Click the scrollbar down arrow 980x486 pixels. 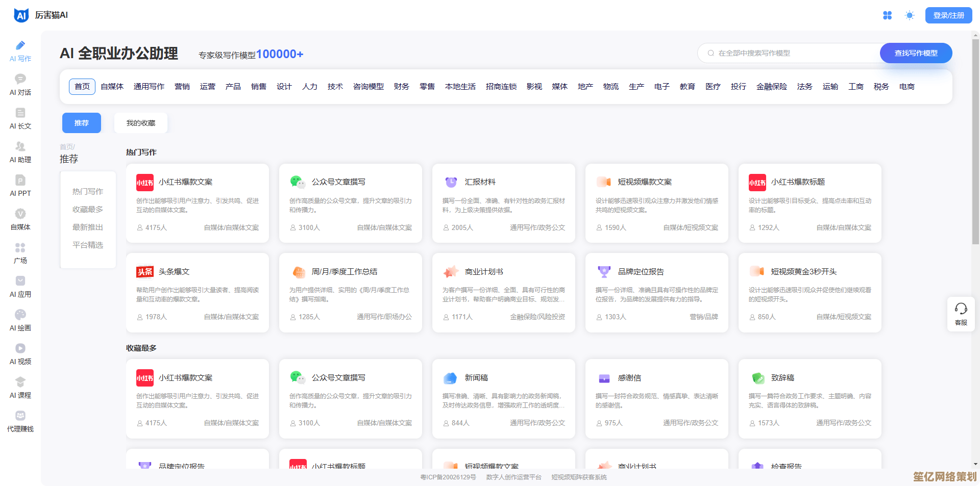[x=975, y=465]
